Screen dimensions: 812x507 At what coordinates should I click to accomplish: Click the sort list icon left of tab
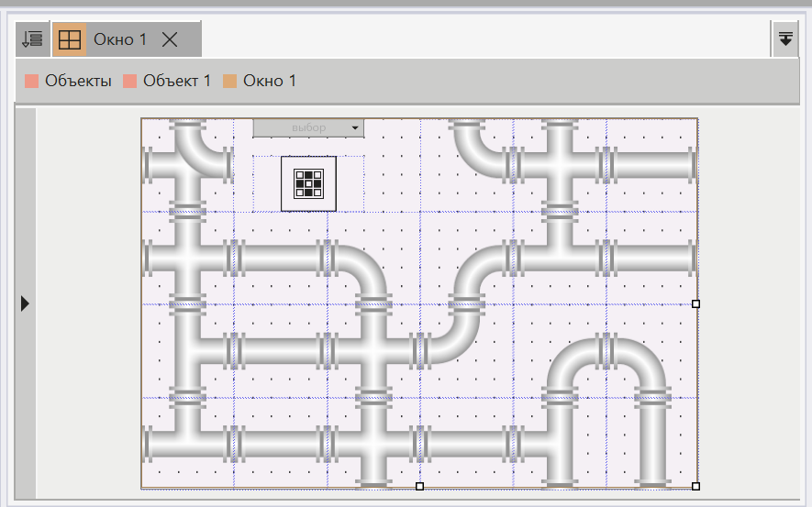point(32,39)
